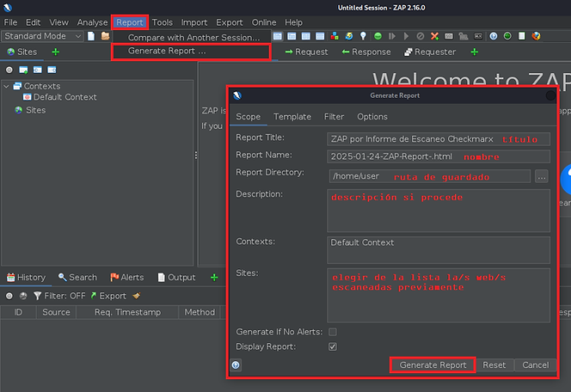Select Default Context in the Contexts list
The width and height of the screenshot is (571, 392).
tap(362, 242)
